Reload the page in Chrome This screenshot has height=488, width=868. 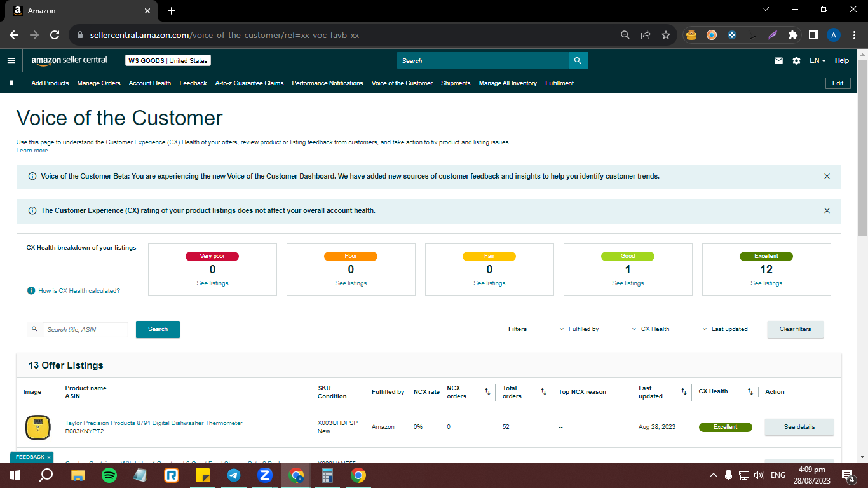55,35
